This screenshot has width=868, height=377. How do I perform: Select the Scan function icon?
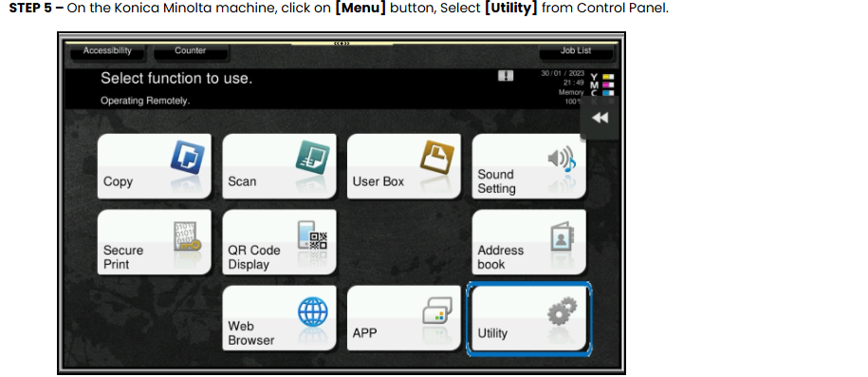(x=313, y=157)
